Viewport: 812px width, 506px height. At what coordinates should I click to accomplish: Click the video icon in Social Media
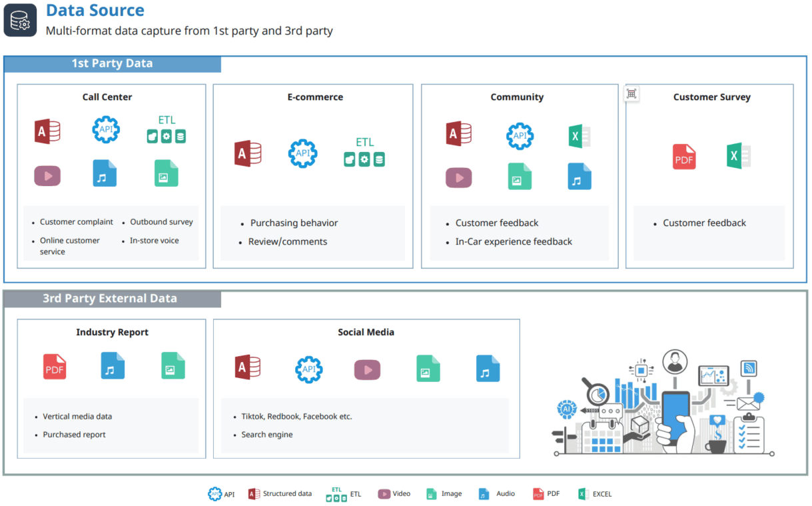click(367, 369)
